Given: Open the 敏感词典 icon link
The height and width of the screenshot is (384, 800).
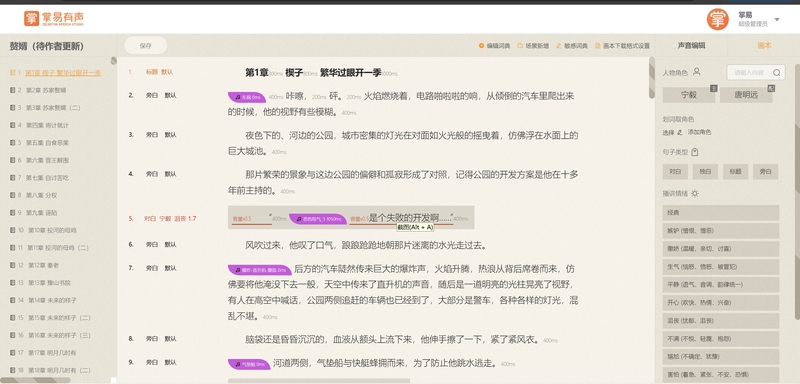Looking at the screenshot, I should point(572,46).
